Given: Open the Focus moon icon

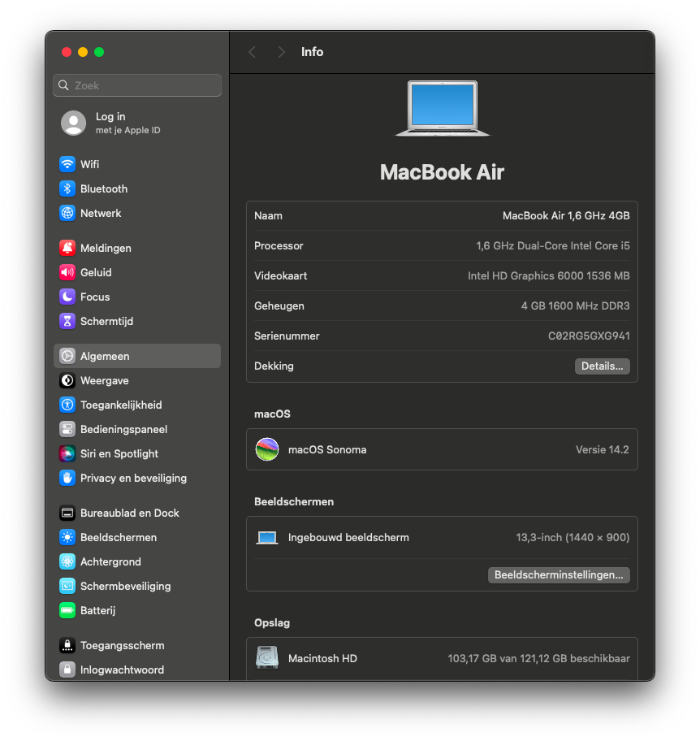Looking at the screenshot, I should pyautogui.click(x=67, y=297).
